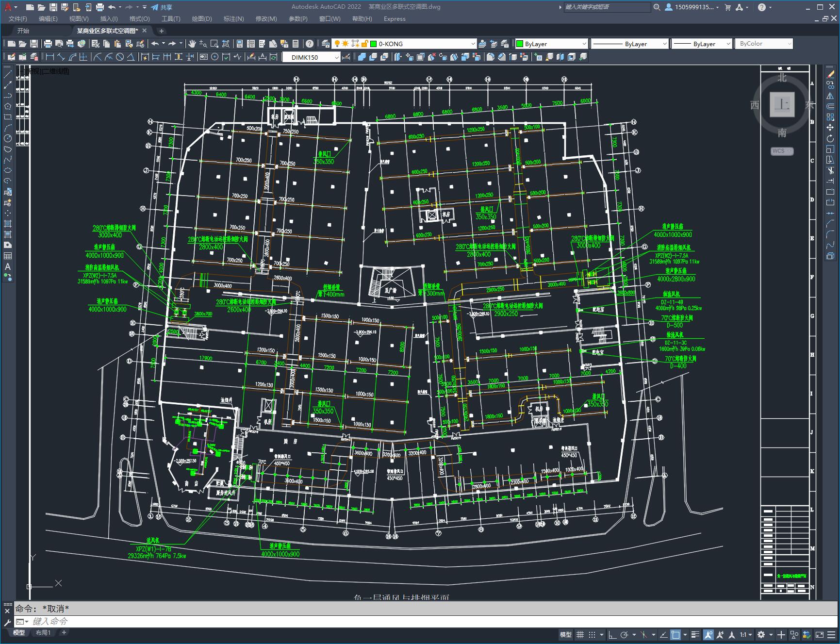The width and height of the screenshot is (840, 644).
Task: Open the 0-KONG layer dropdown
Action: [473, 44]
